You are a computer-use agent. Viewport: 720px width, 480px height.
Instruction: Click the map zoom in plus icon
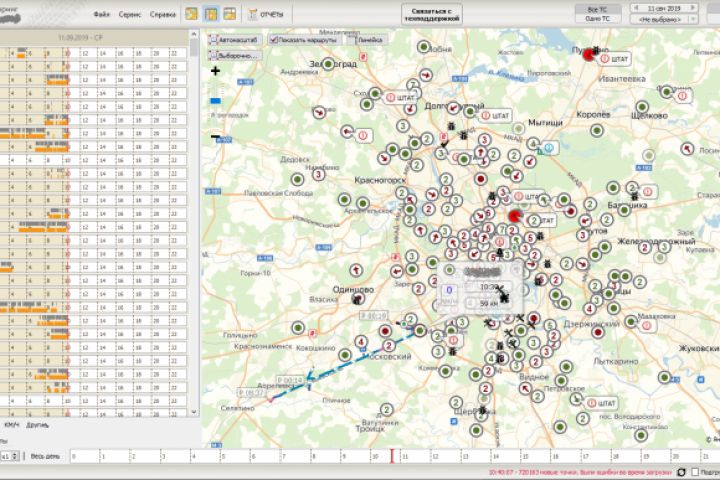216,72
